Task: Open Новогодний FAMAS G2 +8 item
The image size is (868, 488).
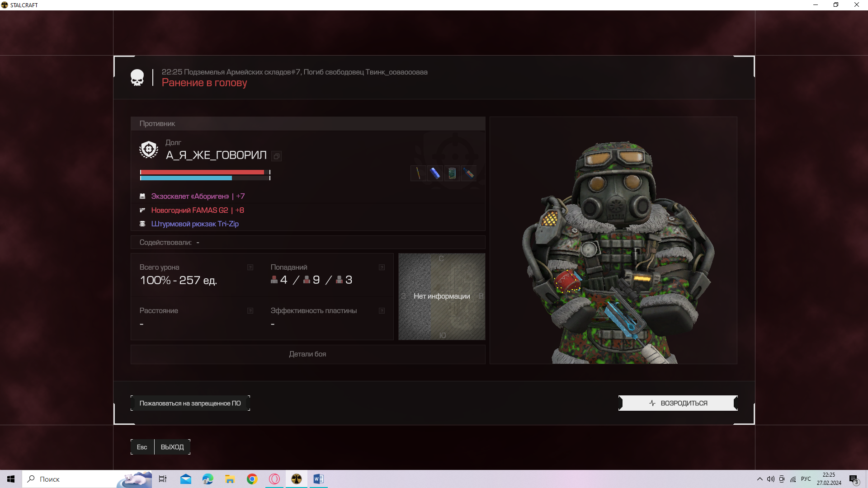Action: click(198, 210)
